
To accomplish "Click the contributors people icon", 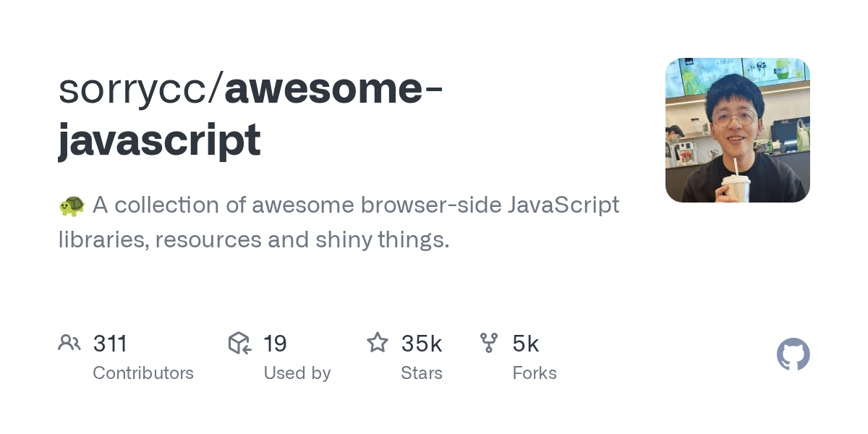I will pyautogui.click(x=69, y=343).
